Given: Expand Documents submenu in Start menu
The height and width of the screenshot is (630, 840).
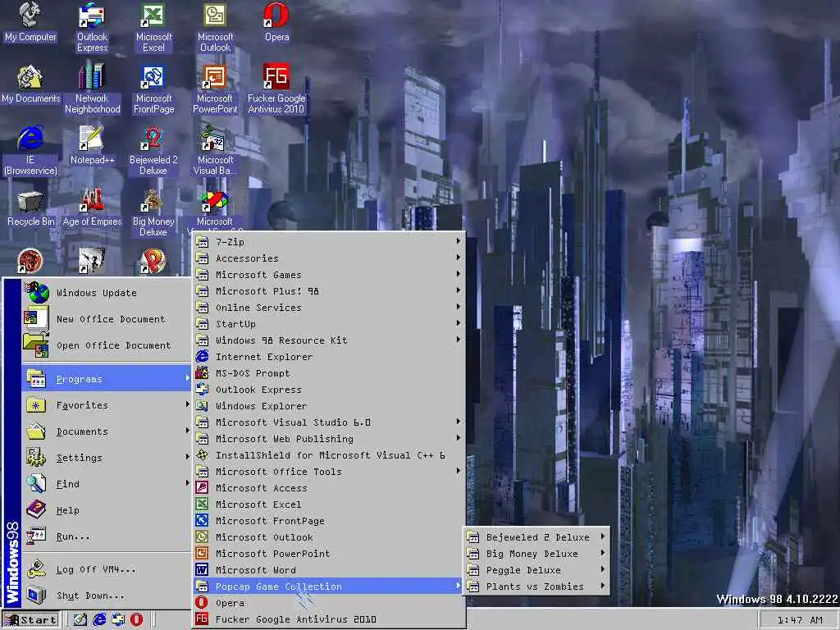Looking at the screenshot, I should (107, 431).
